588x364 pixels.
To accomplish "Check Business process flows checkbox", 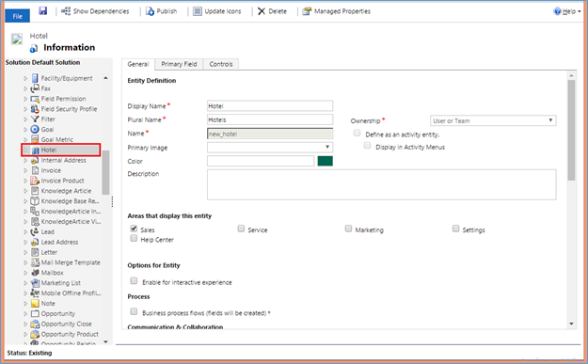I will pos(134,311).
